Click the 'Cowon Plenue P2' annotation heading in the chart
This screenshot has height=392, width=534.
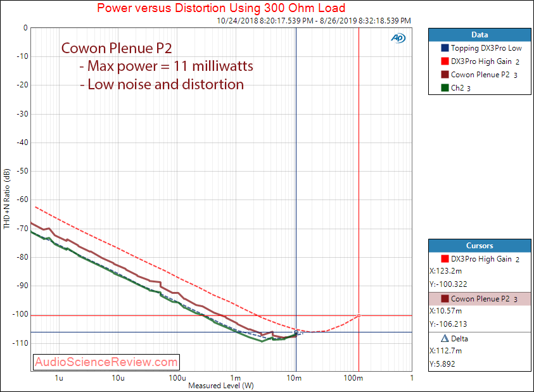click(117, 48)
